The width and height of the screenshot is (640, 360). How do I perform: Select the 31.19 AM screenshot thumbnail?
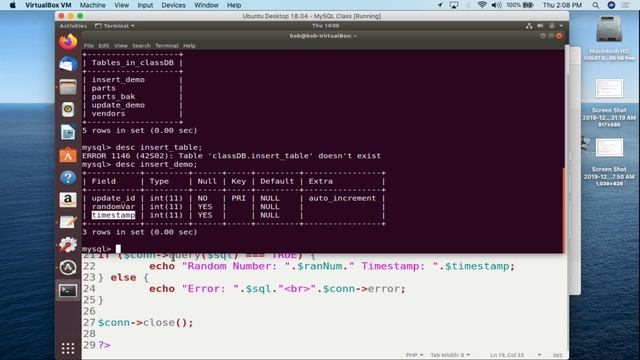point(609,88)
